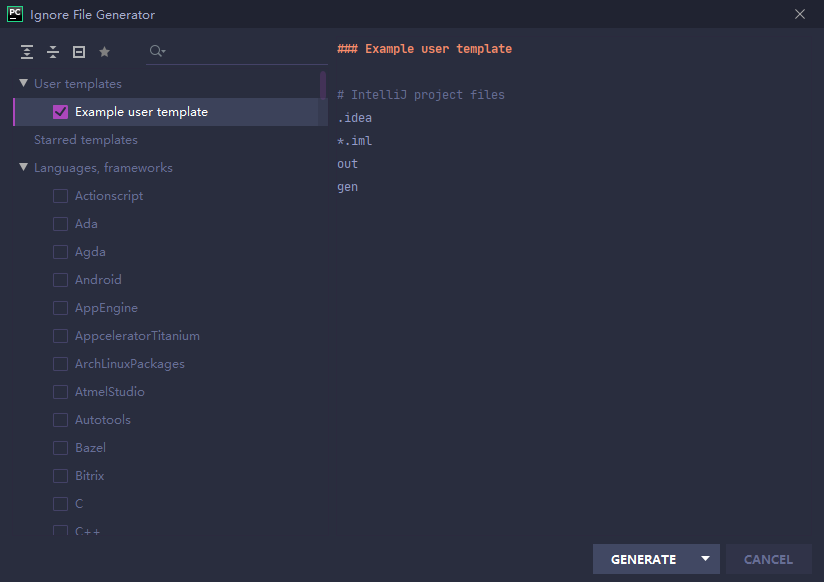Check the Agda checkbox
The width and height of the screenshot is (824, 582).
pos(60,252)
